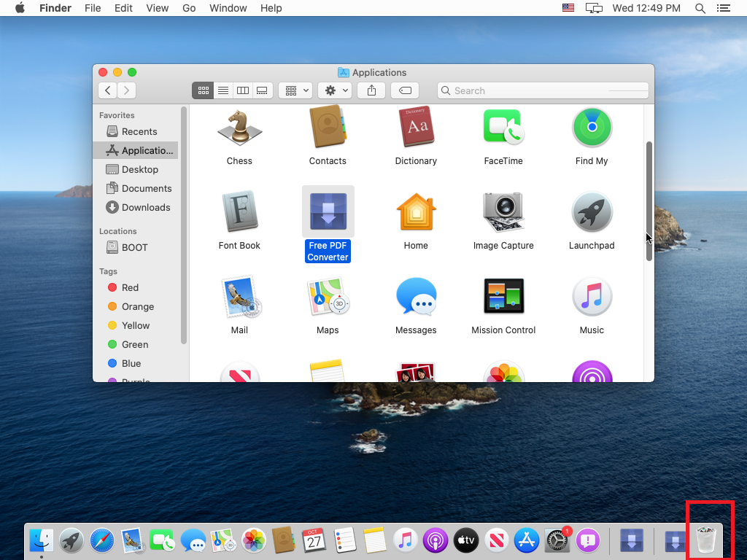
Task: Open Spotlight search in menu bar
Action: [x=700, y=8]
